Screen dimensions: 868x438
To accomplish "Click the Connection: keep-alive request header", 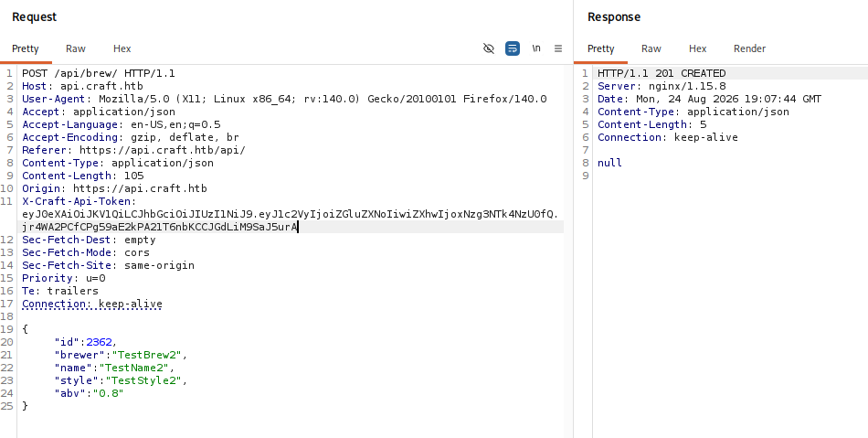I will coord(92,304).
